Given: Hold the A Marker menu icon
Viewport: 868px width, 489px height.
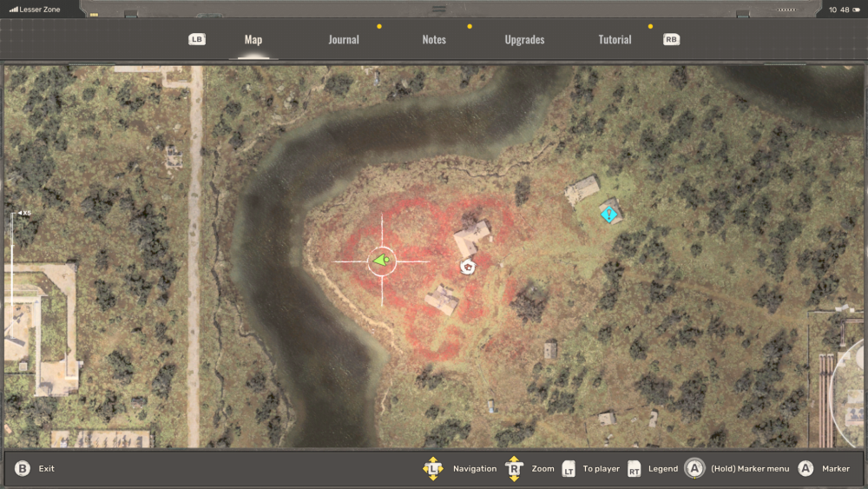Looking at the screenshot, I should tap(694, 469).
